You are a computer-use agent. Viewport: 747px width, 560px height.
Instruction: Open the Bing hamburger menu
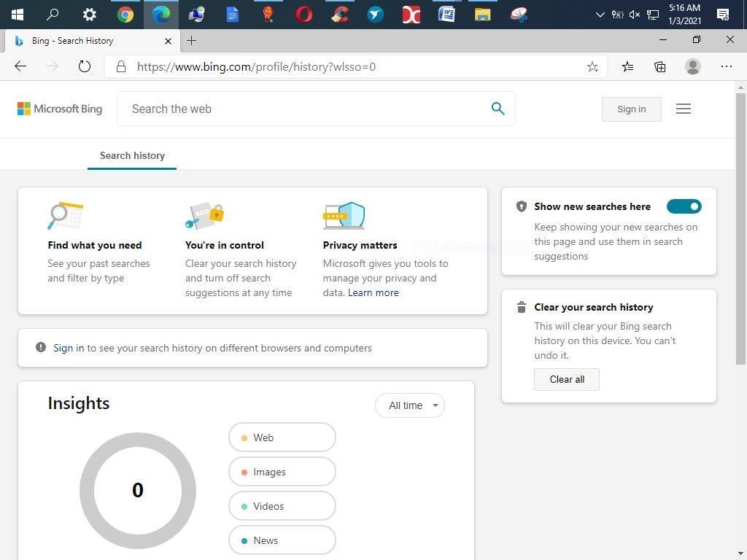coord(683,109)
